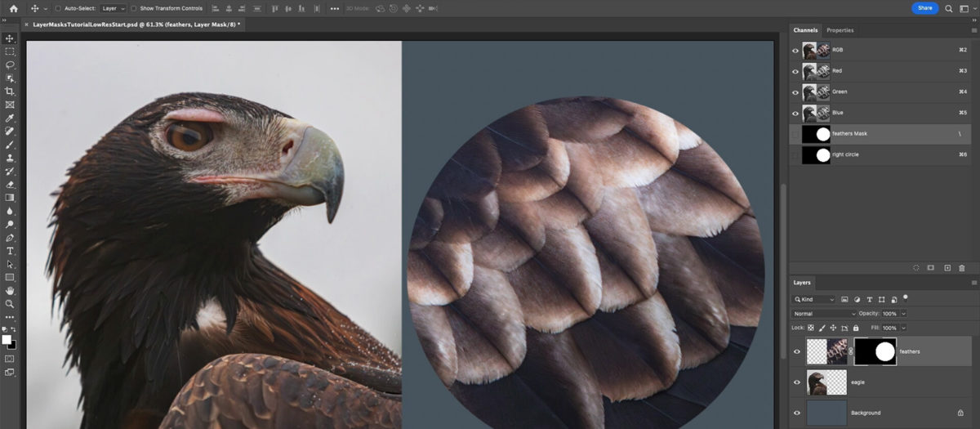980x429 pixels.
Task: Show the right circle channel
Action: click(x=796, y=154)
